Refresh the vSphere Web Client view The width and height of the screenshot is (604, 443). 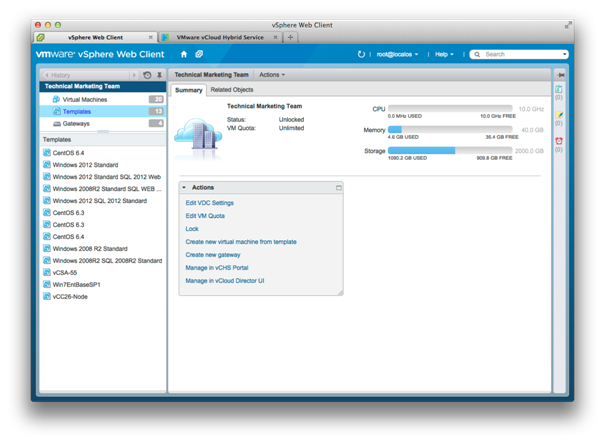coord(361,54)
